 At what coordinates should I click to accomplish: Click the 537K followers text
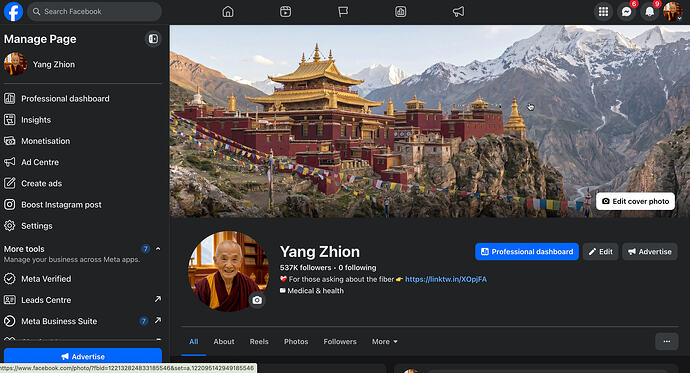tap(305, 267)
